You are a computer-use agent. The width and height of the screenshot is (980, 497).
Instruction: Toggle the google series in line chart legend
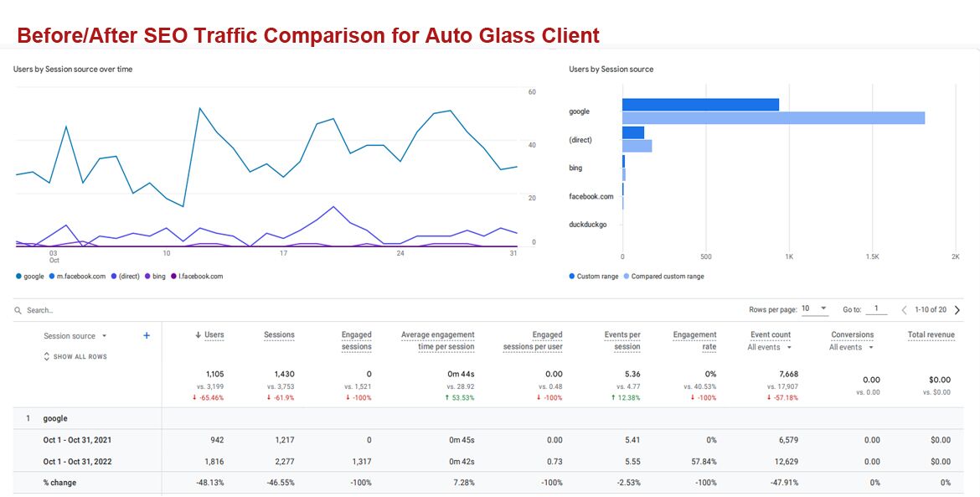pos(18,276)
